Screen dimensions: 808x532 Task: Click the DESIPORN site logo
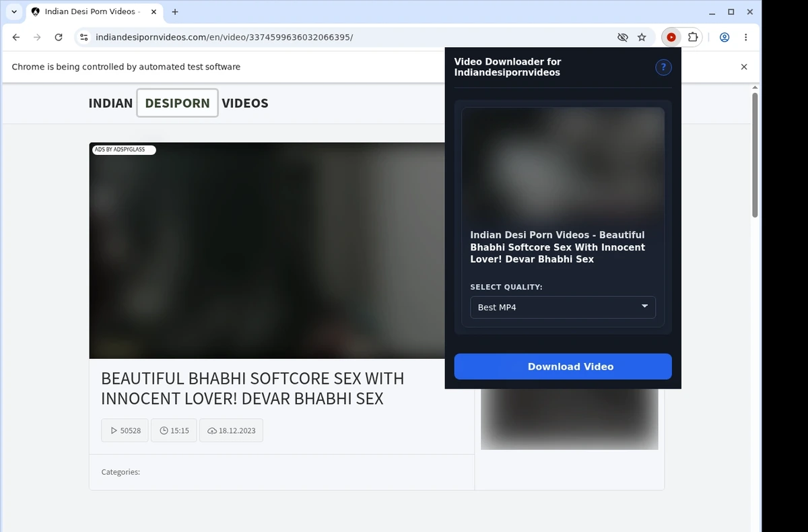tap(177, 103)
